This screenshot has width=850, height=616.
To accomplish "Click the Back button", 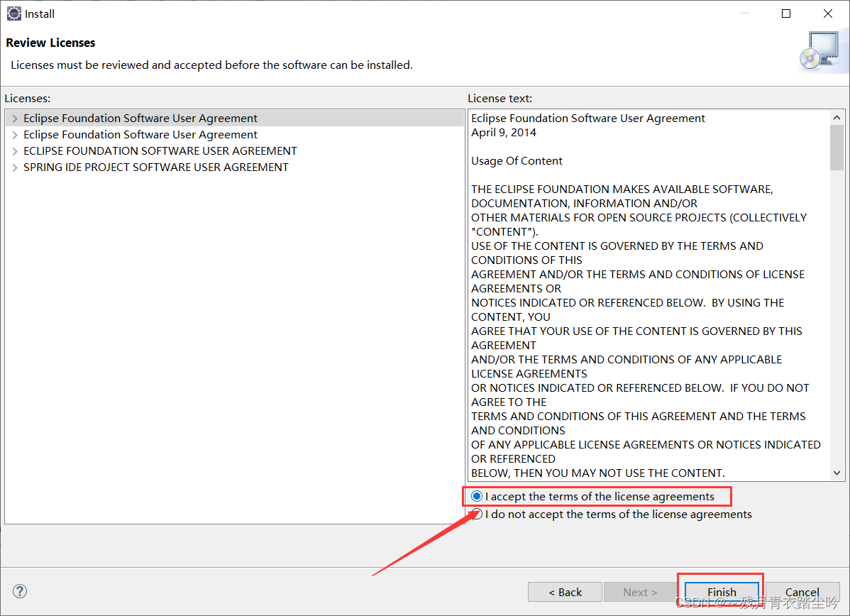I will click(565, 592).
